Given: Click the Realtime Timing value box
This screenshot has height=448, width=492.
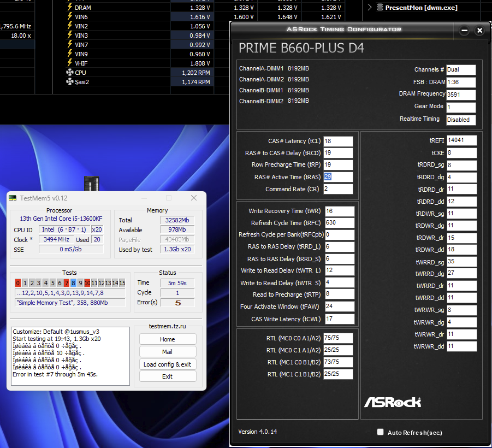Looking at the screenshot, I should [x=460, y=120].
